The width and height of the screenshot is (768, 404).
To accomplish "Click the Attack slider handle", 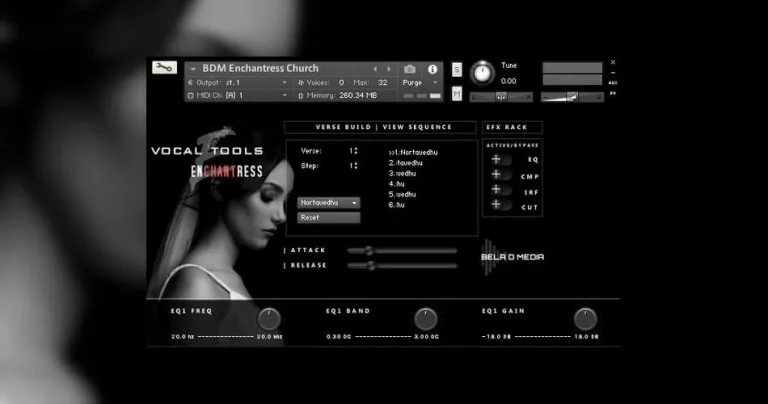I will coord(369,251).
